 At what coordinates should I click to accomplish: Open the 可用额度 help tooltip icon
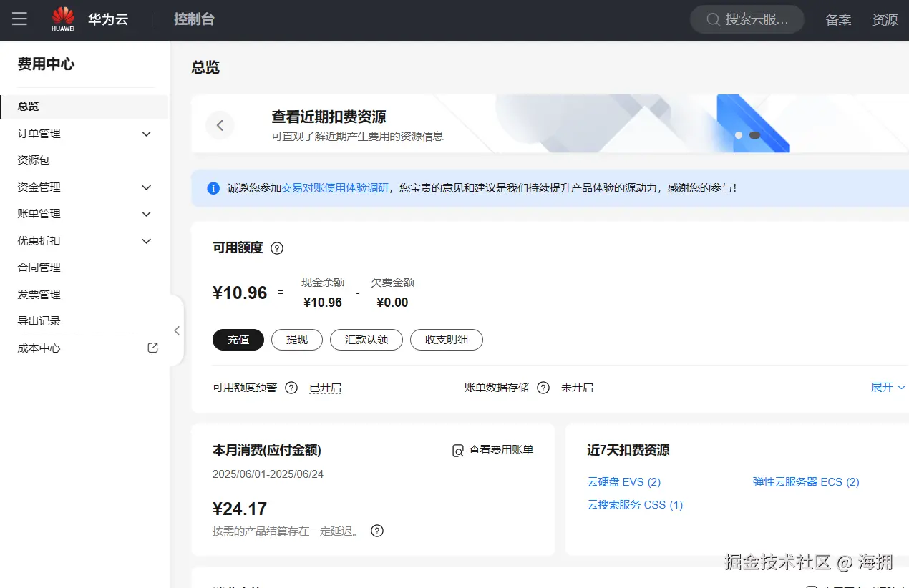278,248
